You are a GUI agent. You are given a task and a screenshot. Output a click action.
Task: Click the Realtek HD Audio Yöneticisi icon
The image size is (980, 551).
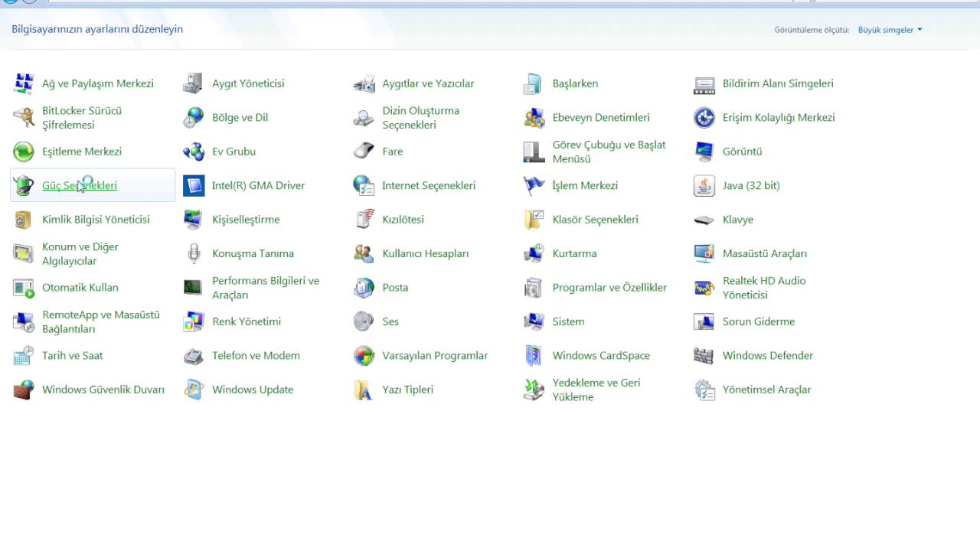point(704,288)
